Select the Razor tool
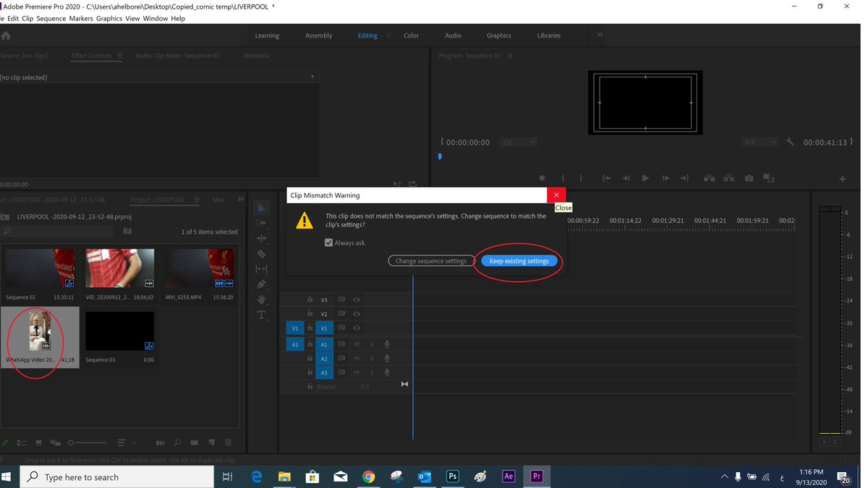 point(261,254)
